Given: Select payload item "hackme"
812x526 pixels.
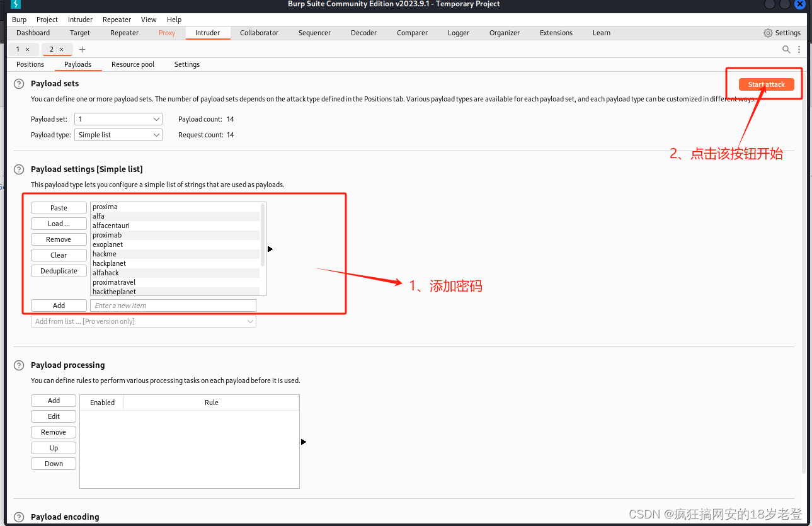Looking at the screenshot, I should tap(176, 254).
